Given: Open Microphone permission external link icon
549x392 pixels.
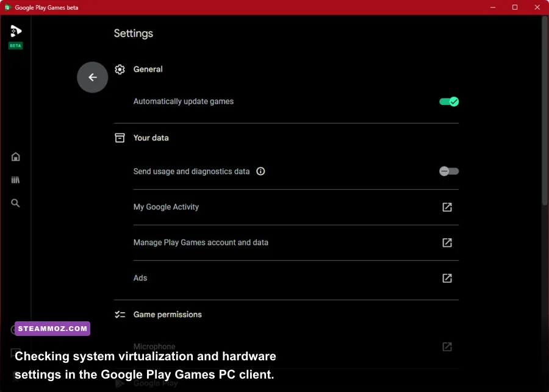Looking at the screenshot, I should tap(447, 347).
